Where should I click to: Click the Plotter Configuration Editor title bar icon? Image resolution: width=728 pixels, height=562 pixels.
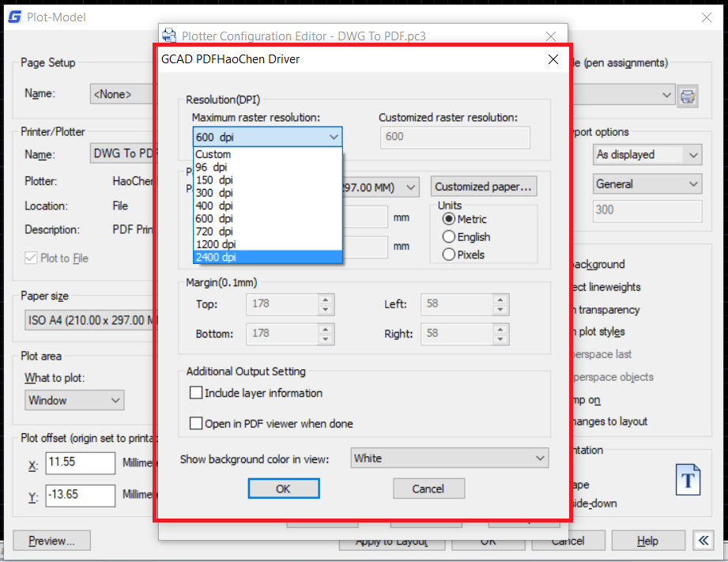point(168,36)
